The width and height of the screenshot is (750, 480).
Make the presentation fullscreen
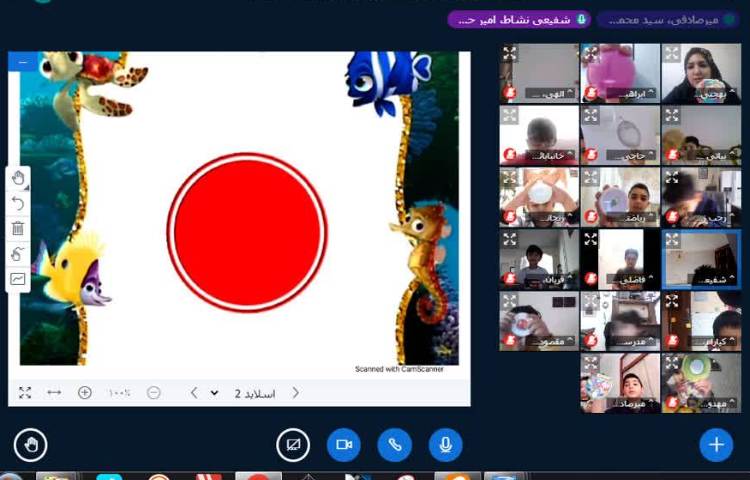(25, 393)
